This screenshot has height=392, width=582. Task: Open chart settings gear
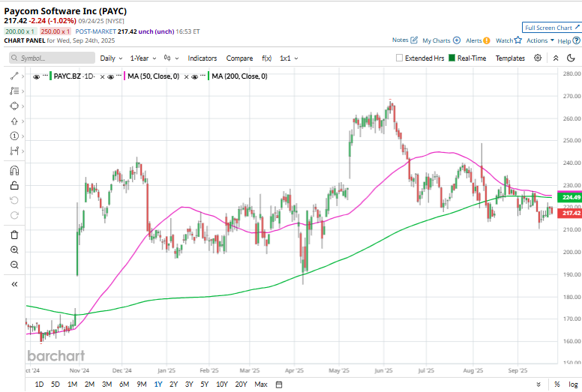[x=538, y=58]
